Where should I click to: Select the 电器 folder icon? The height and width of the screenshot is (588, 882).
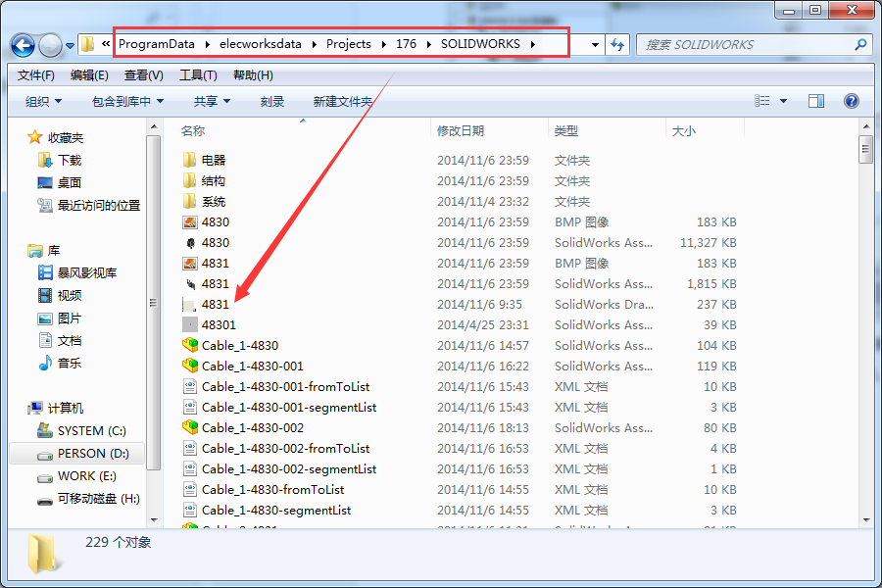point(189,160)
